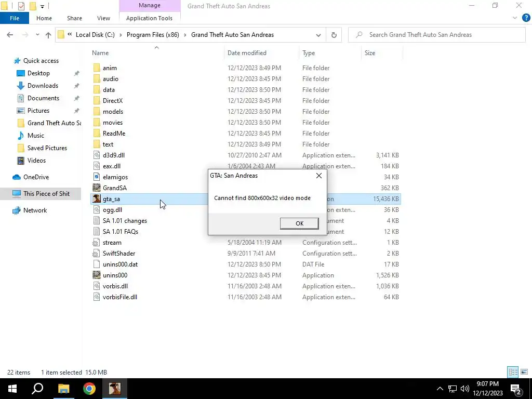532x399 pixels.
Task: Open Downloads in the navigation pane
Action: (x=43, y=86)
